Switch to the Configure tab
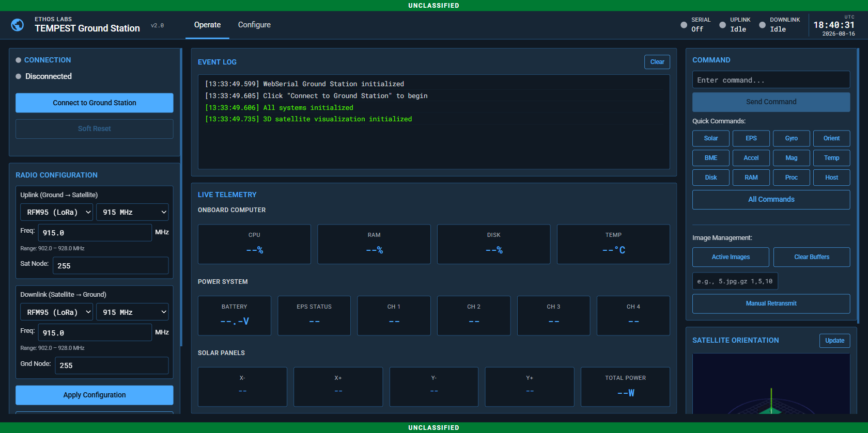Viewport: 868px width, 433px height. coord(254,25)
